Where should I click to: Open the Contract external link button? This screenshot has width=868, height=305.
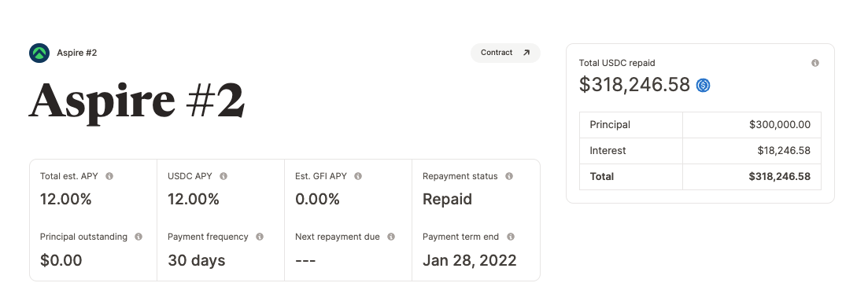(x=505, y=53)
